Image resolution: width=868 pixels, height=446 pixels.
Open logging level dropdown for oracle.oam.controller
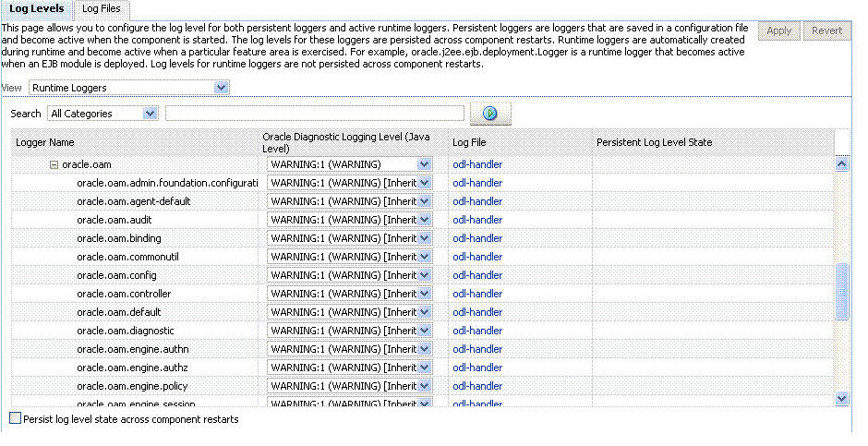349,294
